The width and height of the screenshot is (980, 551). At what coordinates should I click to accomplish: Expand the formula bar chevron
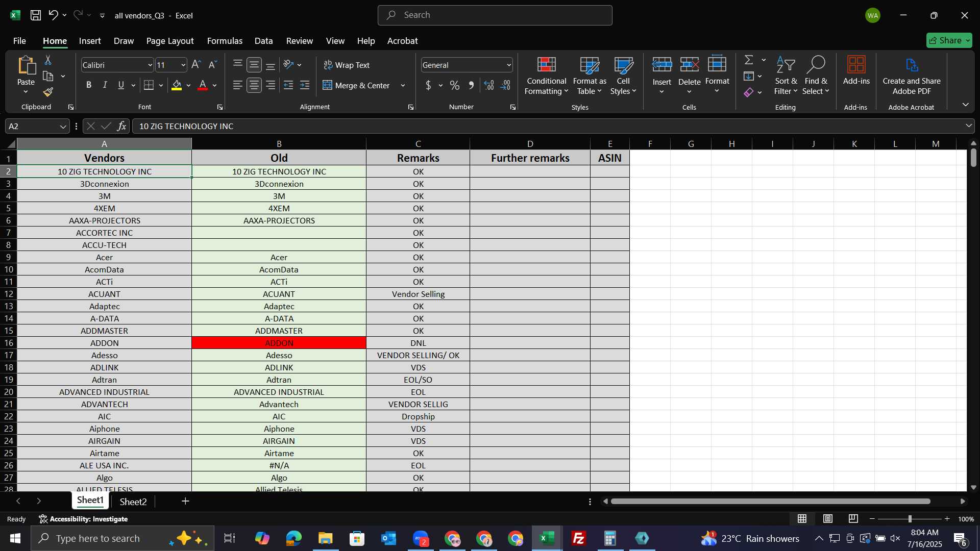point(968,126)
